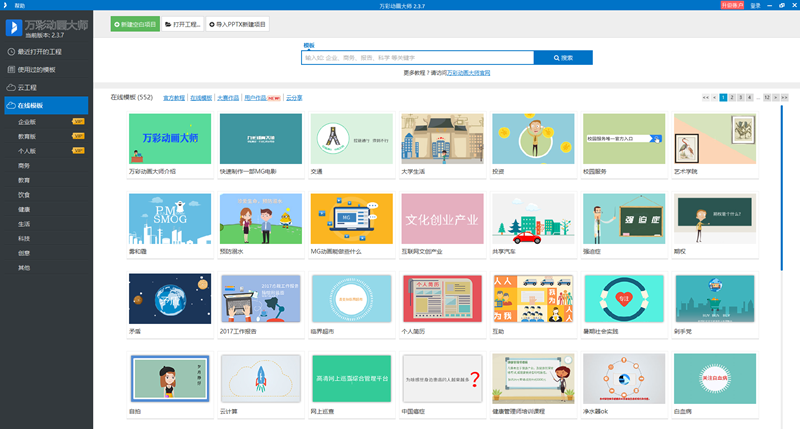The height and width of the screenshot is (429, 800).
Task: Create a new blank project (新建空白项目)
Action: tap(135, 22)
